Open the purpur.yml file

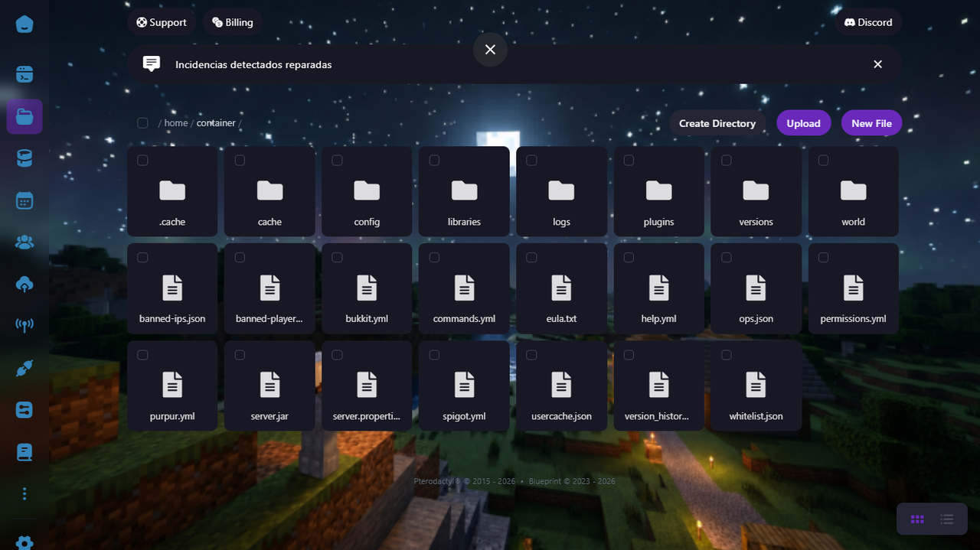[x=172, y=386]
